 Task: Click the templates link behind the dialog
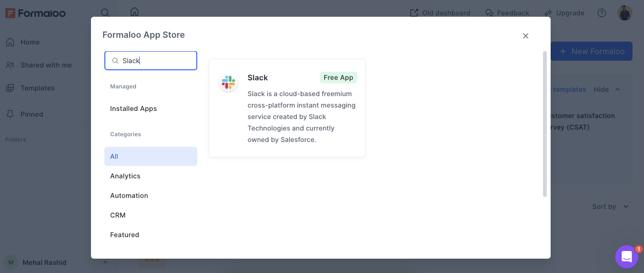coord(568,89)
